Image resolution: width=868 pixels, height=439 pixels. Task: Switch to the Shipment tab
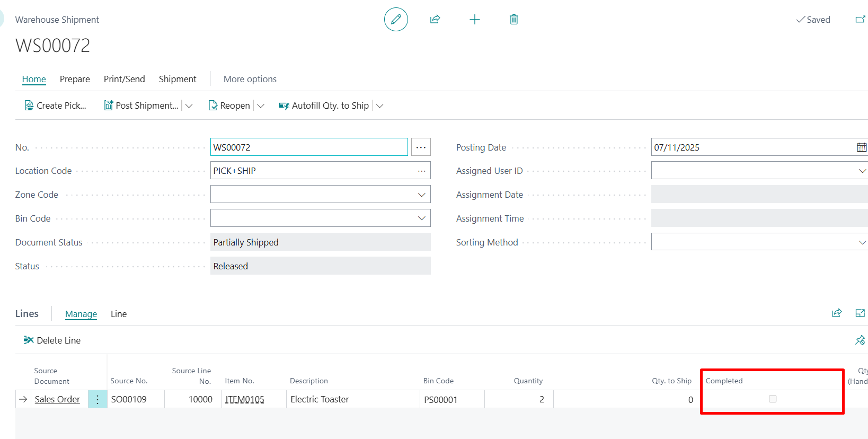tap(178, 79)
